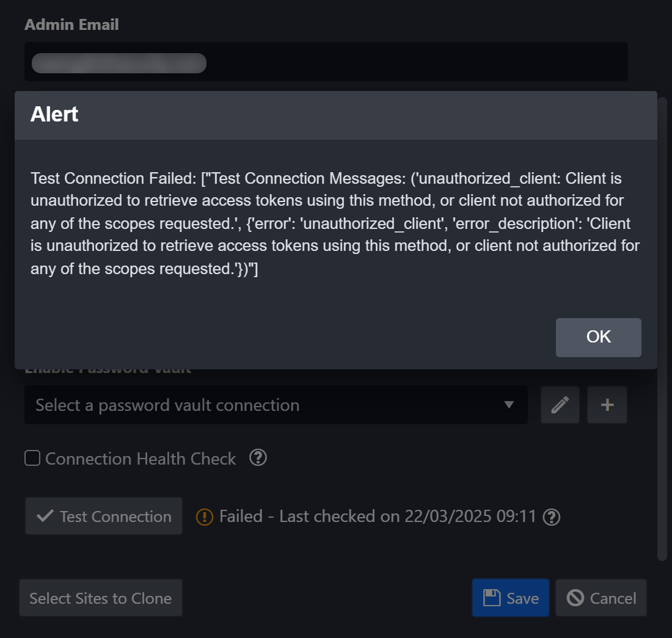
Task: Click inside the Admin Email field
Action: coord(326,62)
